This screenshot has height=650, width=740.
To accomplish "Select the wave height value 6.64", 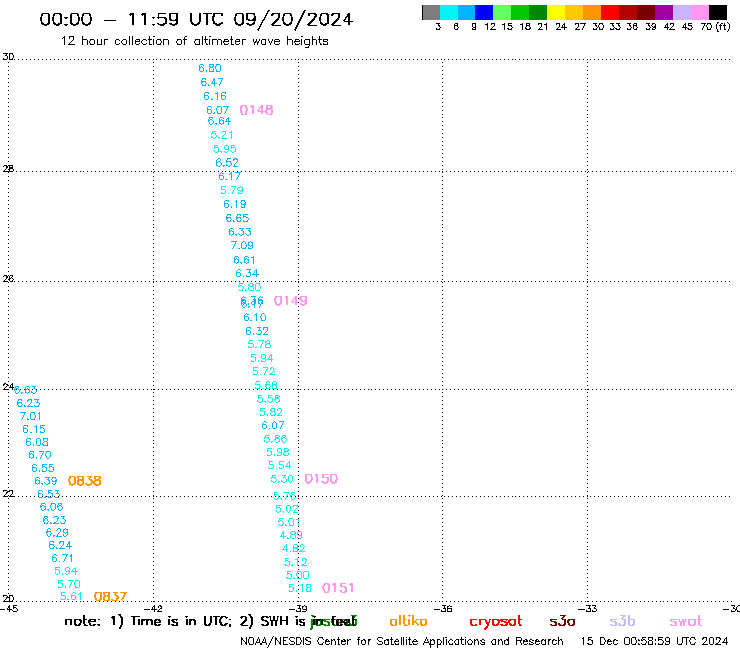I will click(219, 121).
